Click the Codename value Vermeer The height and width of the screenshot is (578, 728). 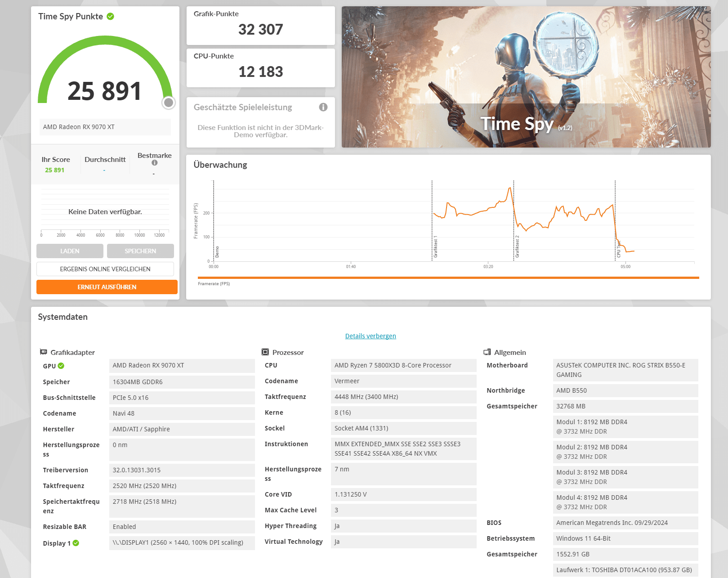pyautogui.click(x=404, y=381)
